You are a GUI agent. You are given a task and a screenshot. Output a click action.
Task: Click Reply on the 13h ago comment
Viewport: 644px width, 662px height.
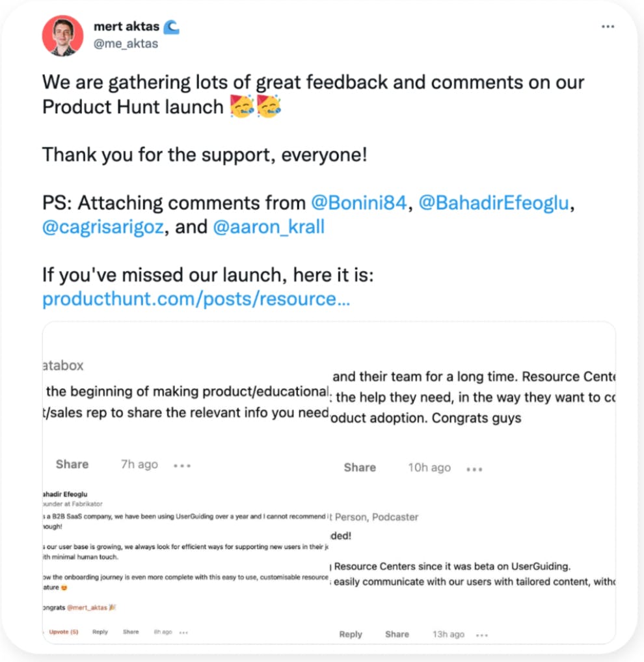click(351, 634)
